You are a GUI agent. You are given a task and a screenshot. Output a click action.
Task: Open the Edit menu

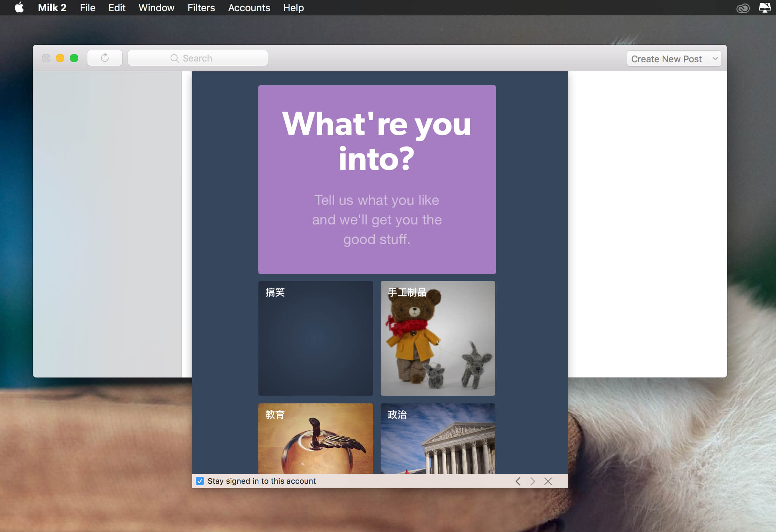click(117, 8)
